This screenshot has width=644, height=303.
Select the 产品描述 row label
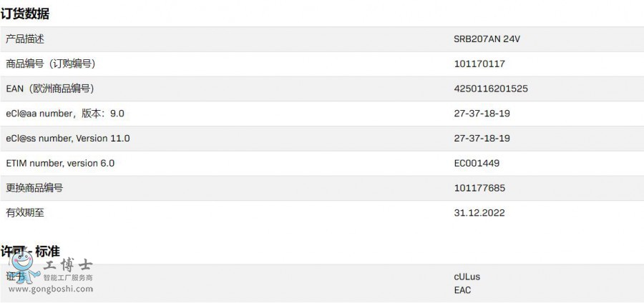[x=25, y=39]
